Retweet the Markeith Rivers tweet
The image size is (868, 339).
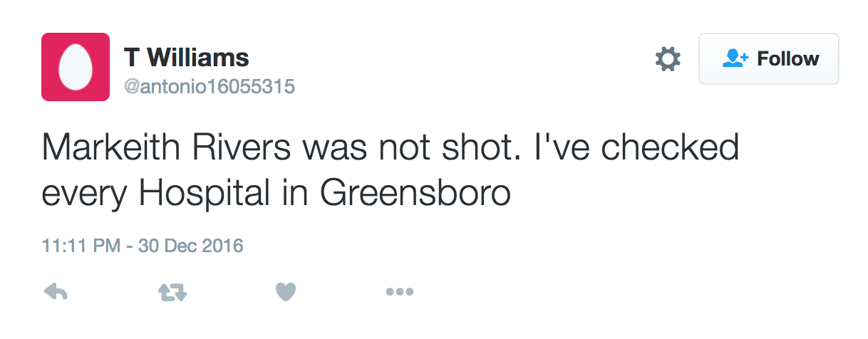point(171,291)
